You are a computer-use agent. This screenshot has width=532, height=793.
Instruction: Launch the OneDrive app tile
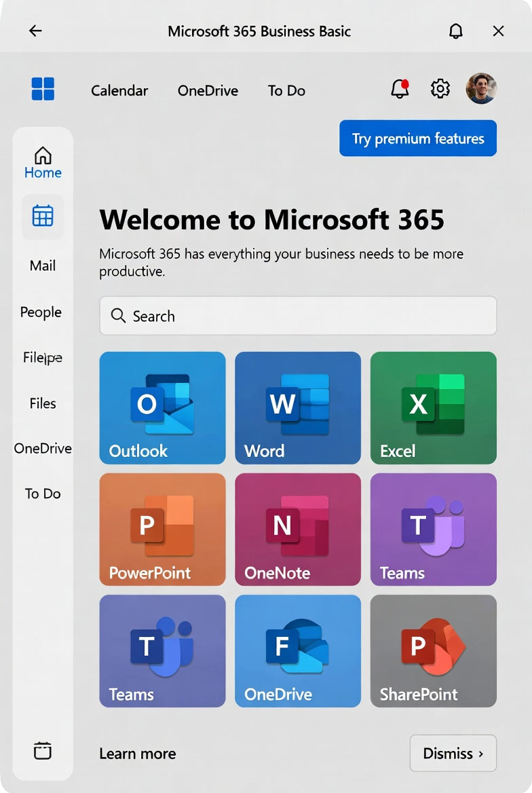click(298, 651)
